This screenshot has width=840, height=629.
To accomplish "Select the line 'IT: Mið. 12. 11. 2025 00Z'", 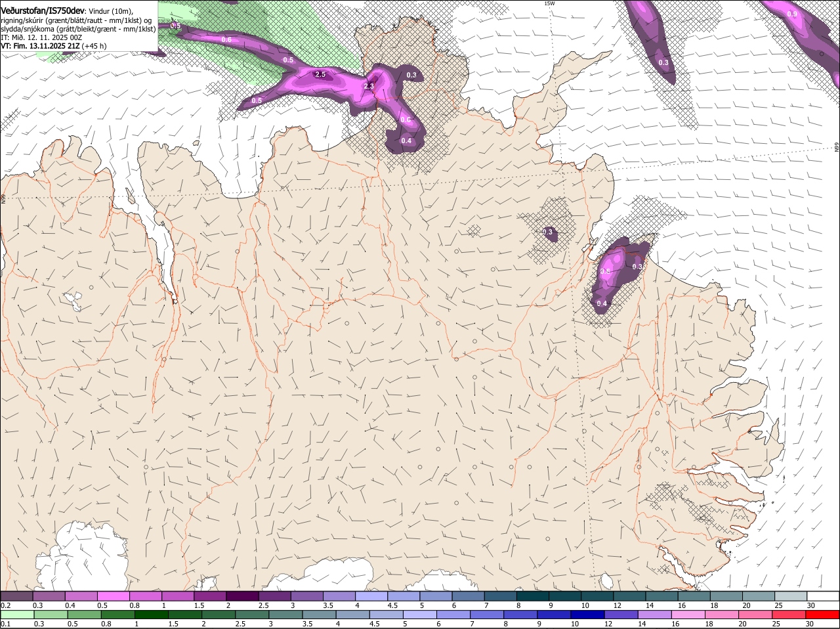I will tap(41, 37).
